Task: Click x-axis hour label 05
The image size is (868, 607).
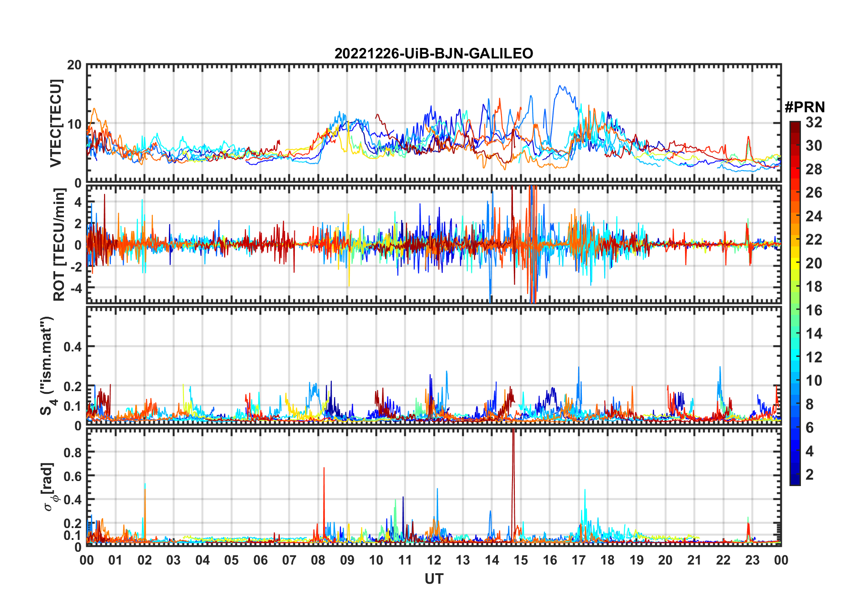Action: click(231, 560)
